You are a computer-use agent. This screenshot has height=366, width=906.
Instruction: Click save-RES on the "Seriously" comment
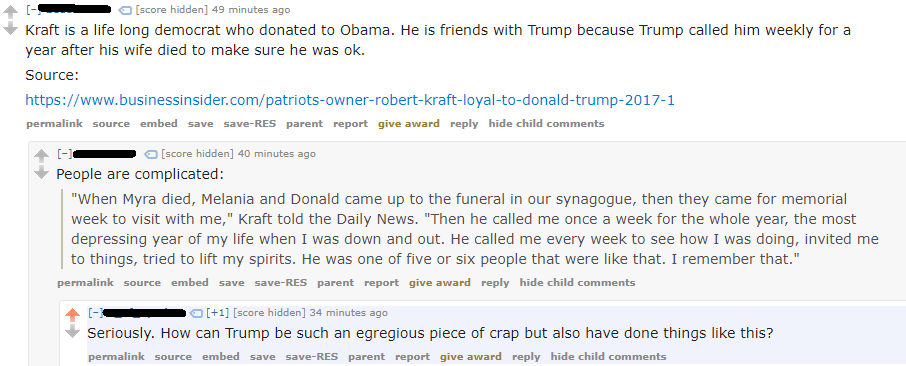coord(311,357)
